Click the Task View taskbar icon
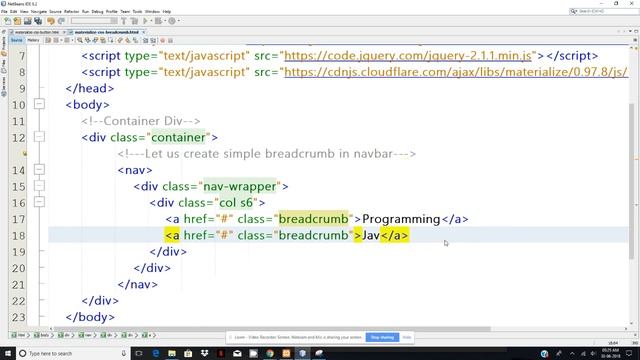The image size is (640, 360). pyautogui.click(x=139, y=353)
